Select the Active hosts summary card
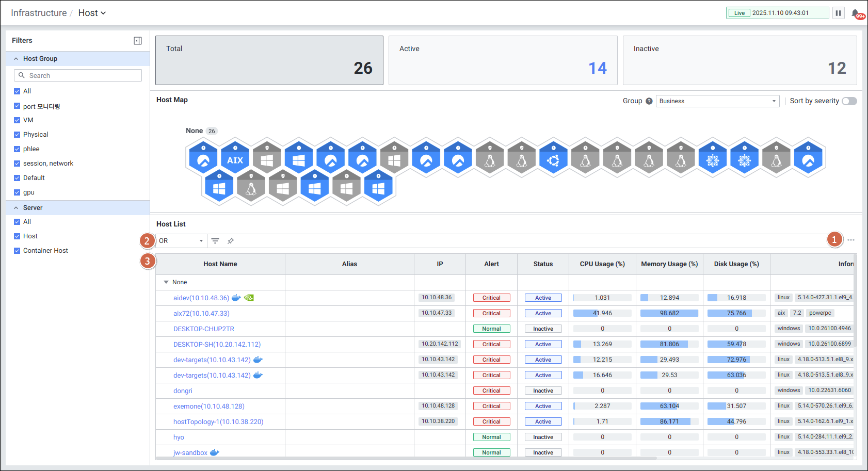868x471 pixels. (x=503, y=60)
